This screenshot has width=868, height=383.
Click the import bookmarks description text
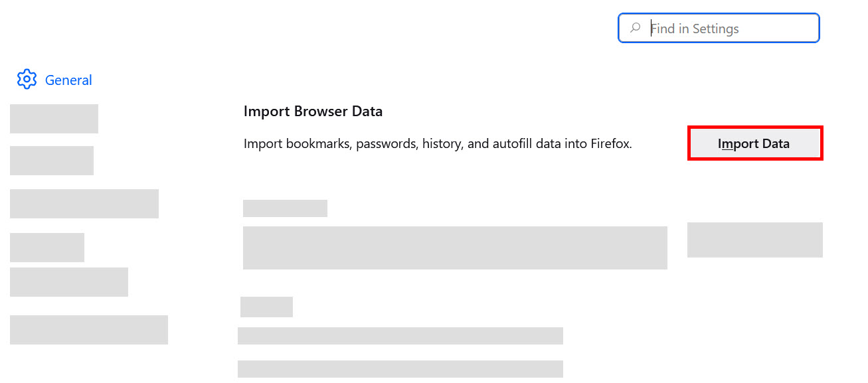pyautogui.click(x=438, y=143)
